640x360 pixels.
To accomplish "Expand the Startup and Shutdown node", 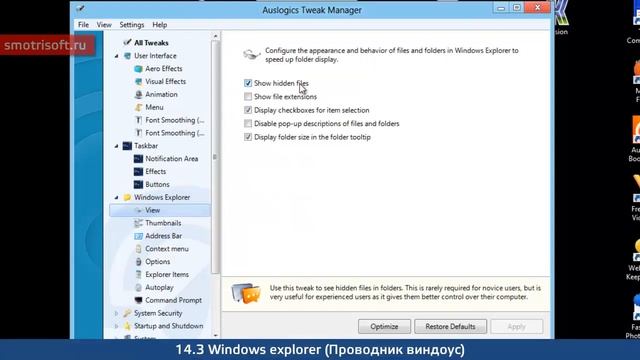I will pyautogui.click(x=117, y=326).
